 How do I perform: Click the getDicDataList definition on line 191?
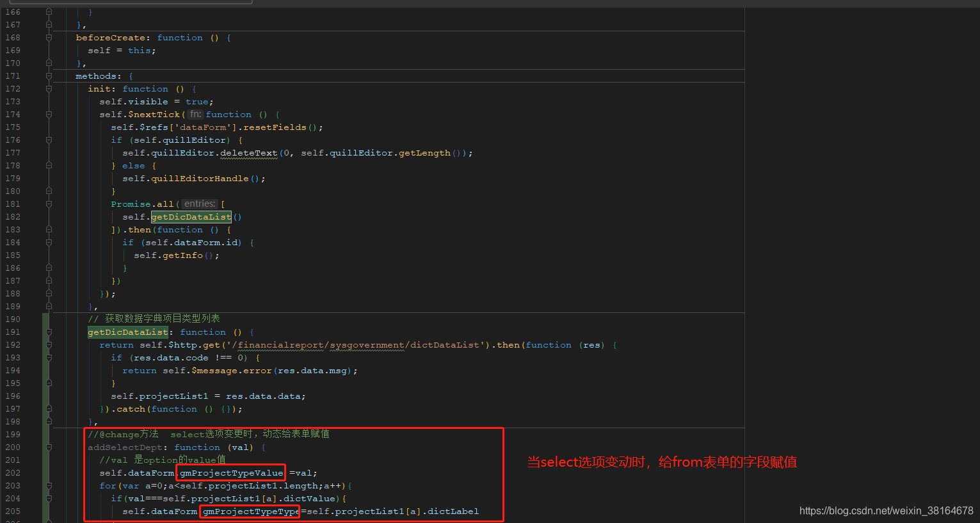(x=128, y=332)
